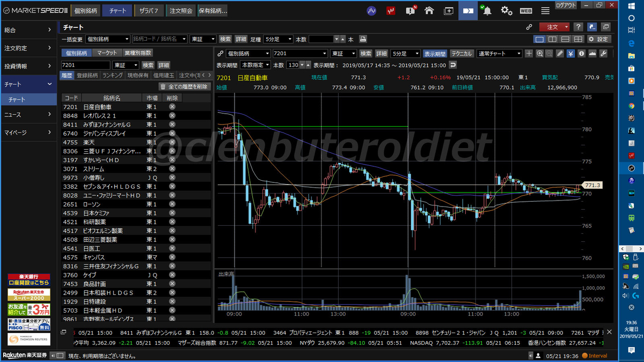
Task: Expand the 注文 button dropdown arrow
Action: point(567,27)
